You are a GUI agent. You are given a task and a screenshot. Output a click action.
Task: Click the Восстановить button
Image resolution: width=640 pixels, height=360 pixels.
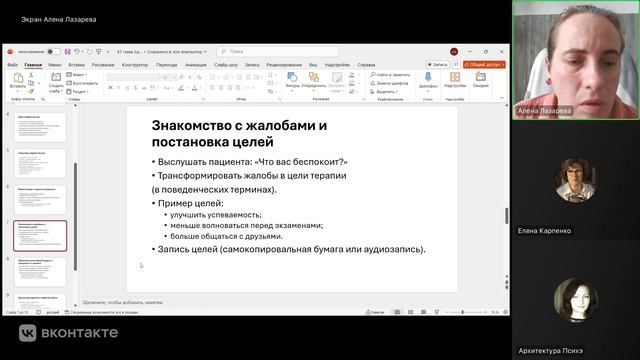[82, 83]
